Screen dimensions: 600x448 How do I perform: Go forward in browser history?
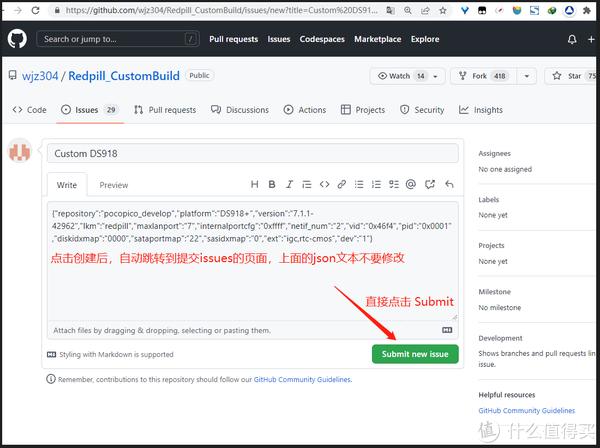(18, 10)
